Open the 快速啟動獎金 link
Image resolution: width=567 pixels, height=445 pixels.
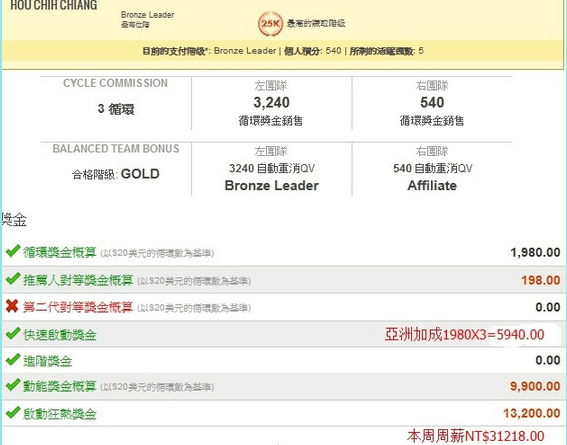(60, 335)
